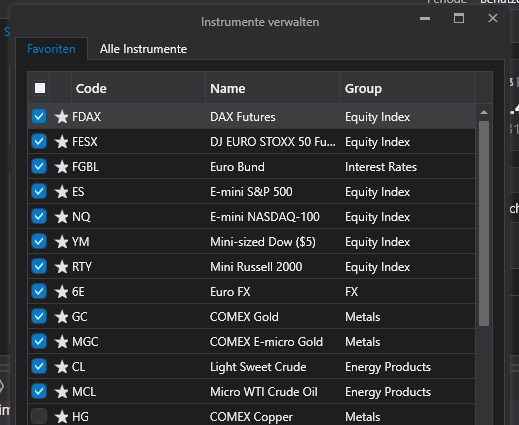
Task: Toggle the star icon next to YM
Action: click(x=62, y=242)
